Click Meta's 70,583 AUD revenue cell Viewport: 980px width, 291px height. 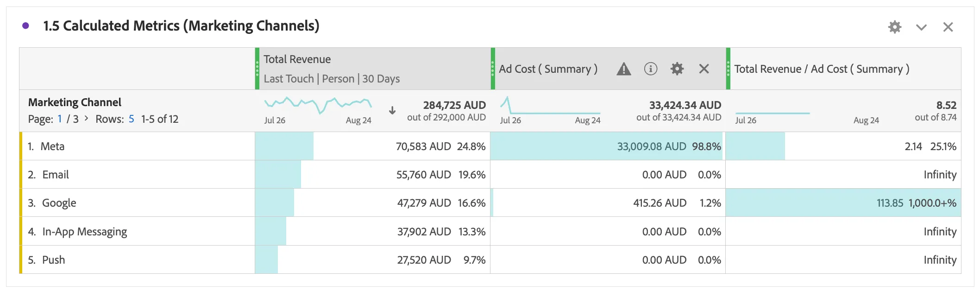coord(373,146)
